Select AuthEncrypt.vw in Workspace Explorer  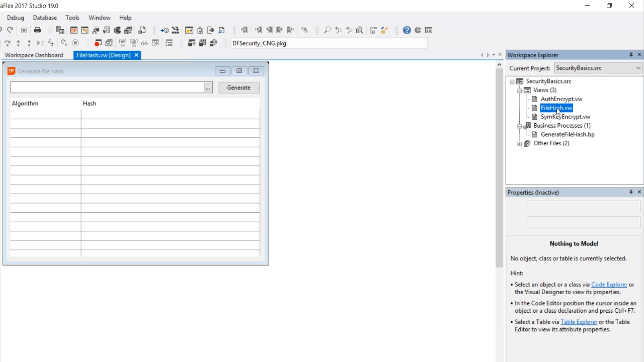point(561,99)
